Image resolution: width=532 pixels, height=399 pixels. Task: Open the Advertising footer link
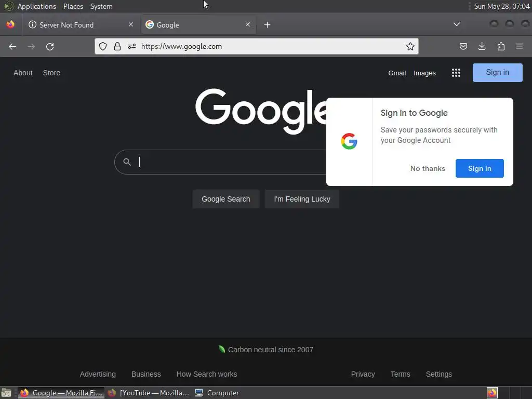click(98, 374)
